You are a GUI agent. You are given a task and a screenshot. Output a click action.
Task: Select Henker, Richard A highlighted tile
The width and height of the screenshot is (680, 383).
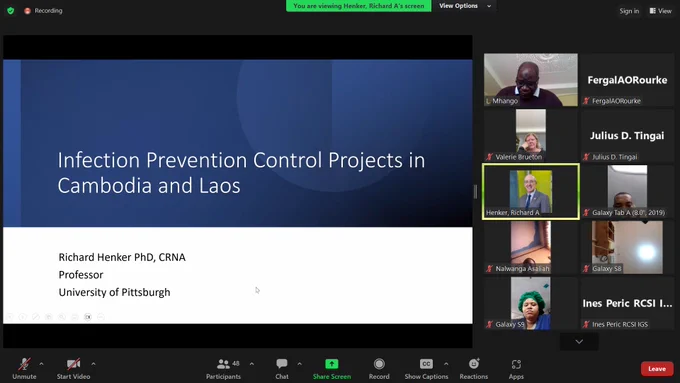531,191
